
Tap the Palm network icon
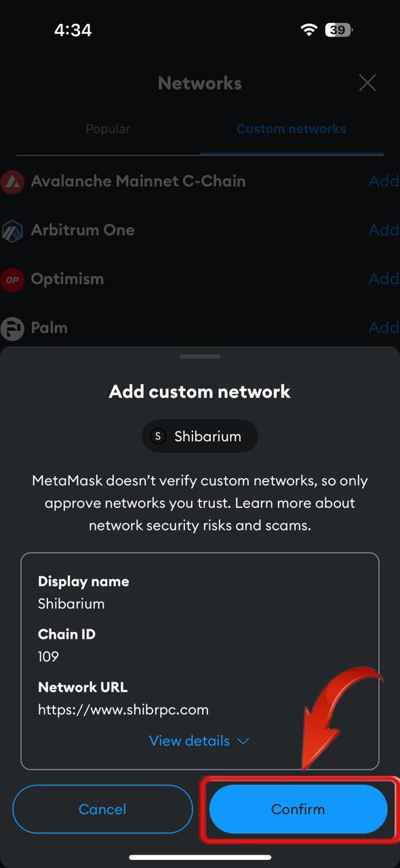click(12, 328)
